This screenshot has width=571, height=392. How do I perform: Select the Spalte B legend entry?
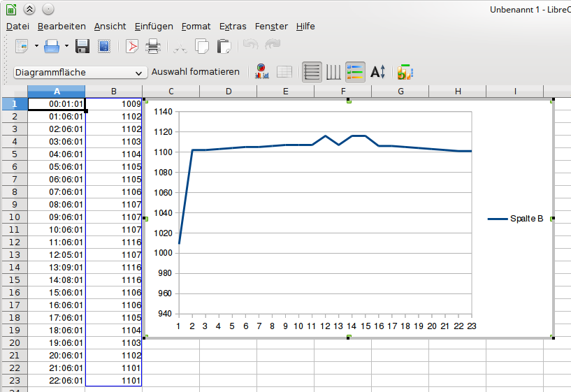point(516,219)
